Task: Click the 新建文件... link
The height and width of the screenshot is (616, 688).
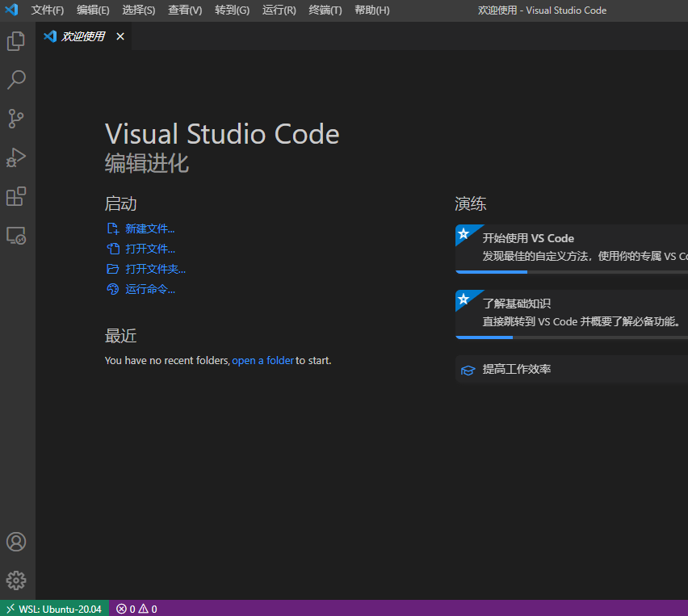Action: pyautogui.click(x=150, y=228)
